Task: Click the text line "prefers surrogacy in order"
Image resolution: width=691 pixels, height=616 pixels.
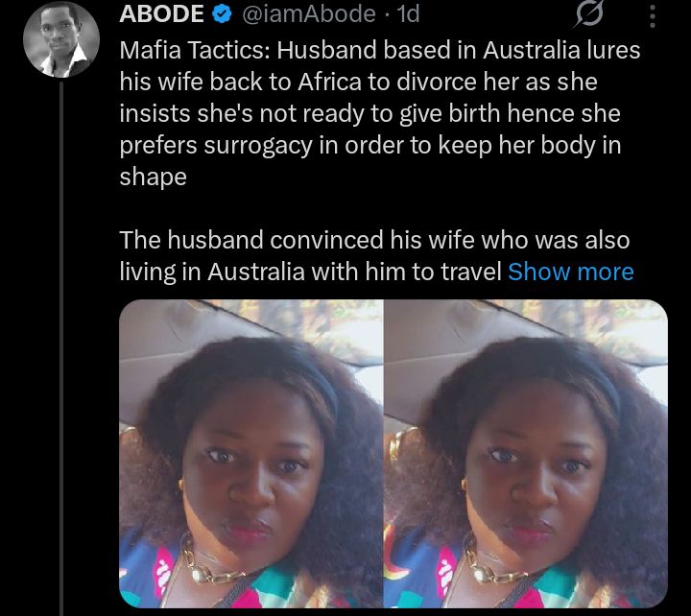Action: click(370, 146)
